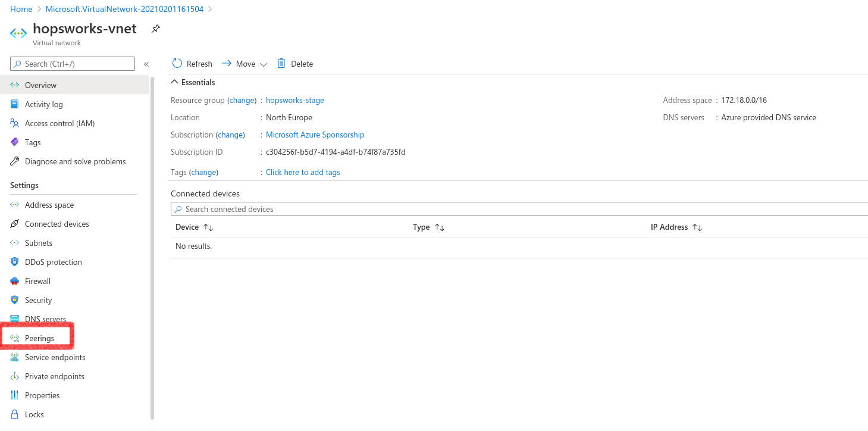Viewport: 868px width, 431px height.
Task: Click the Subnets icon
Action: pos(15,243)
